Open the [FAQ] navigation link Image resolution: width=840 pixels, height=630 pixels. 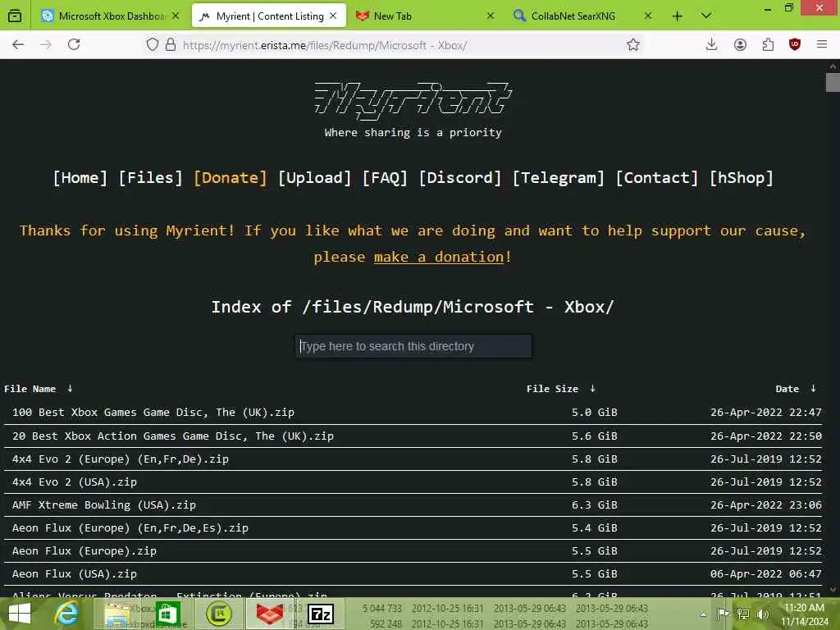pyautogui.click(x=385, y=178)
